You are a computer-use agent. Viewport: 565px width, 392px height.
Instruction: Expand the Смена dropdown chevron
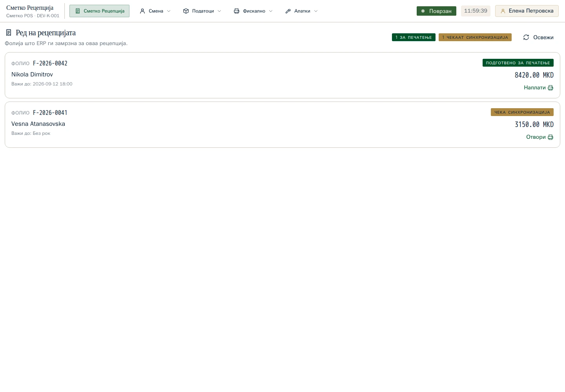click(x=169, y=11)
